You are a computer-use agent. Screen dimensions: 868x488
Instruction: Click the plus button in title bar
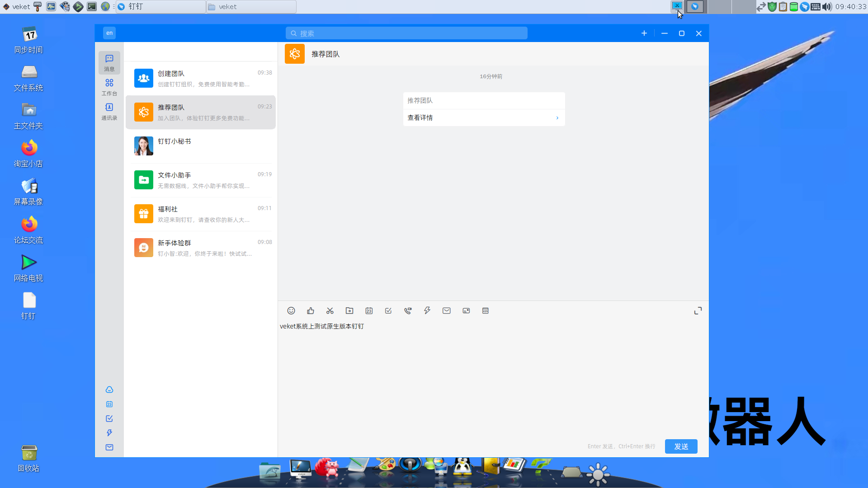[644, 33]
